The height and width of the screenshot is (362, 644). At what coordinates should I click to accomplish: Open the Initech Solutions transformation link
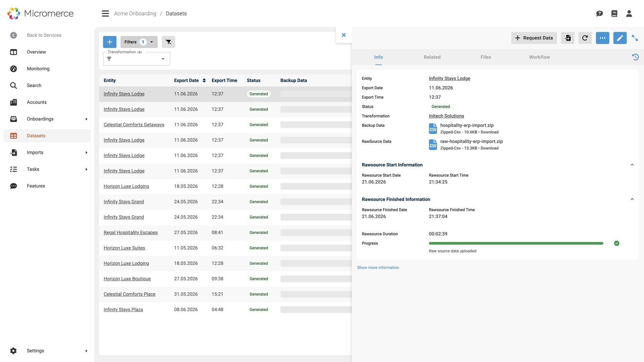446,116
